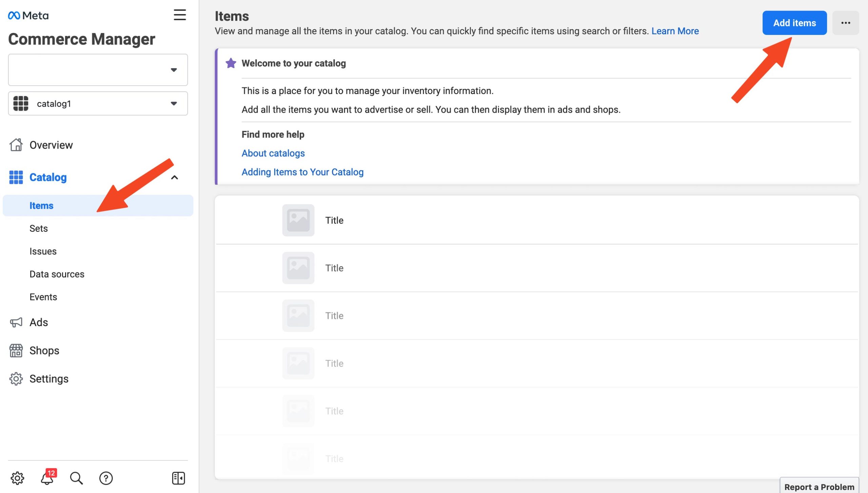Click the search magnifier icon
Image resolution: width=868 pixels, height=493 pixels.
coord(76,478)
